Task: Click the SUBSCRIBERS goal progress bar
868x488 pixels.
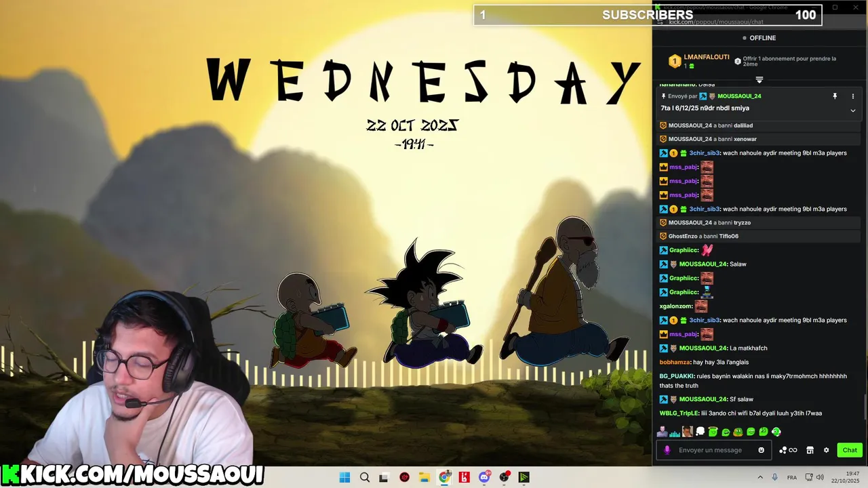Action: coord(648,15)
